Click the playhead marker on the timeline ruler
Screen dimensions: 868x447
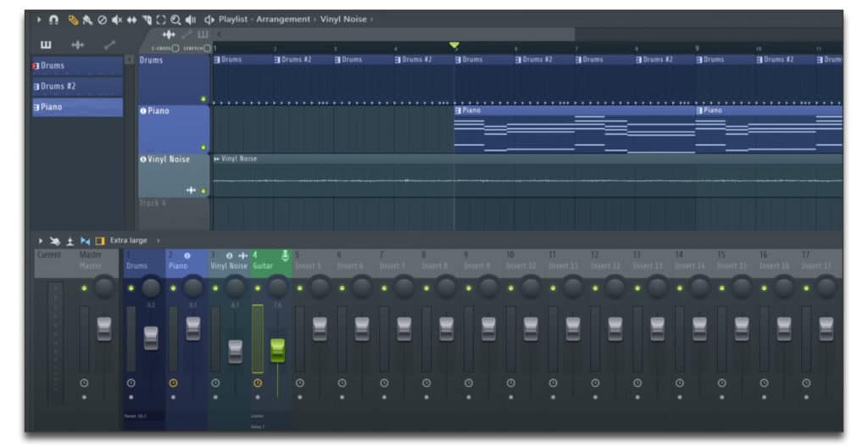click(x=454, y=45)
